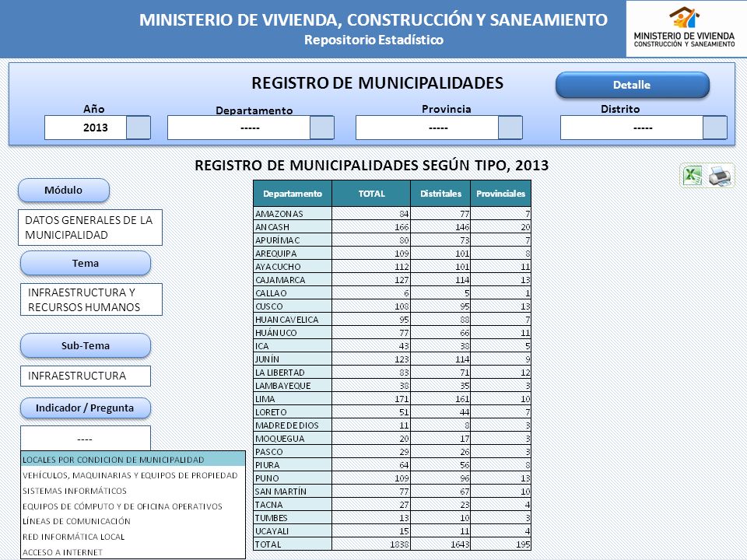Export the table to Excel
747x560 pixels.
(693, 175)
